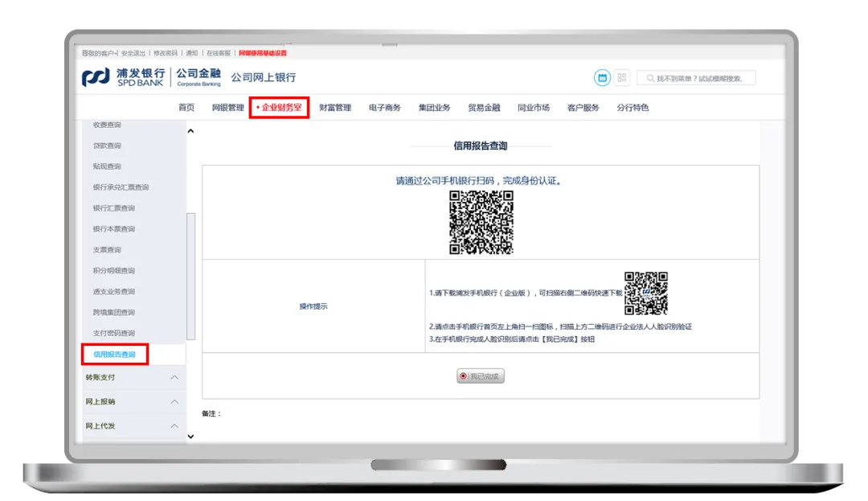Open the calendar icon in header
The image size is (868, 501).
click(x=602, y=78)
